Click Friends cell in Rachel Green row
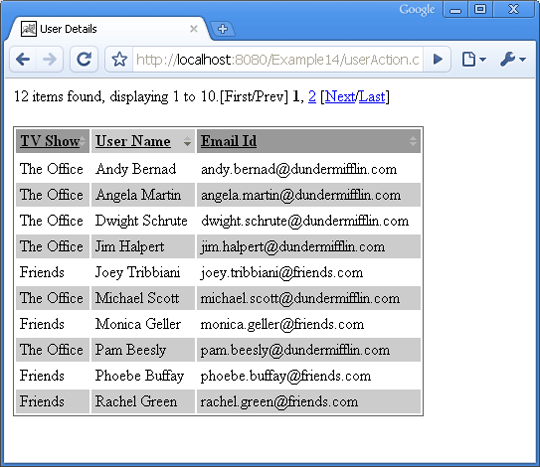Screen dimensions: 540x467 [52, 402]
